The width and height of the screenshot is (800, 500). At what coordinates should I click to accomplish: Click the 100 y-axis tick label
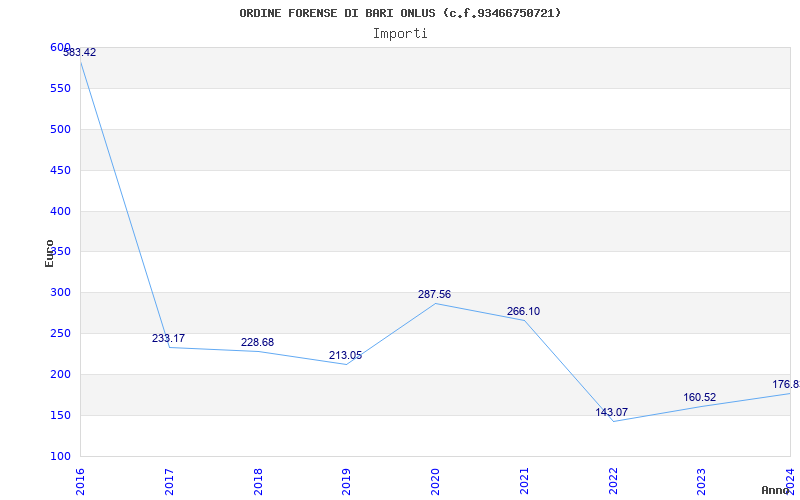pos(60,456)
